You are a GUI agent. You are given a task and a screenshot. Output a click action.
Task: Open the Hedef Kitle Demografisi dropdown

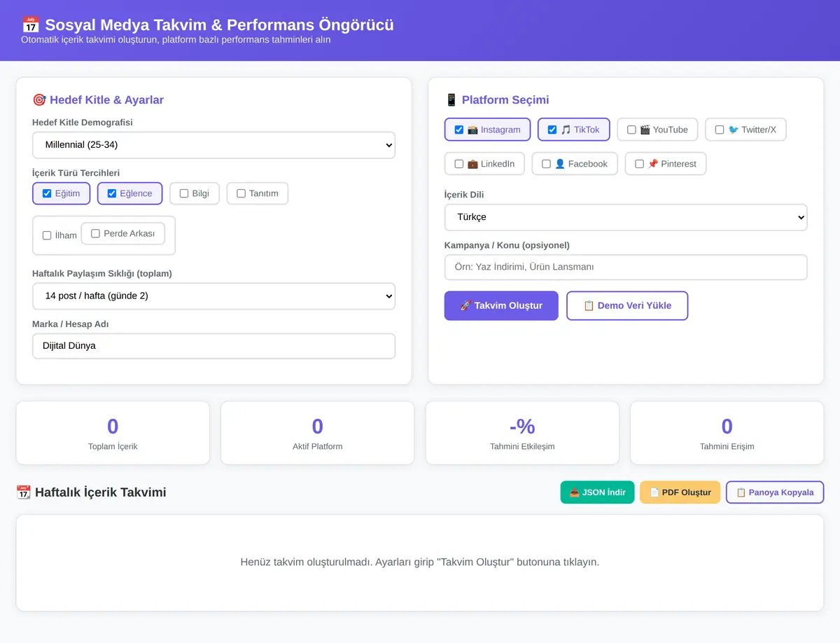[x=213, y=145]
